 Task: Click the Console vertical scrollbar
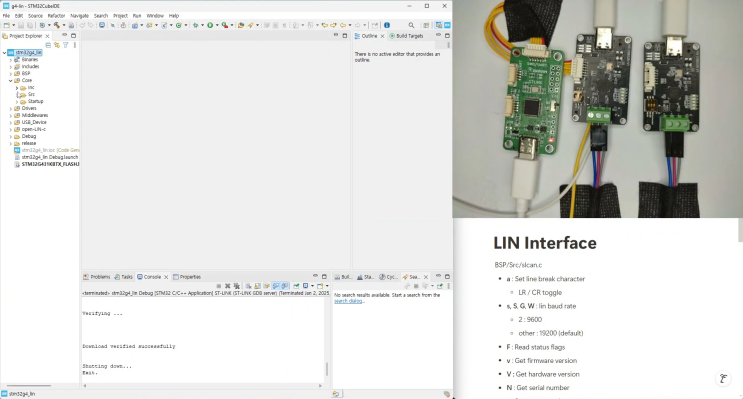coord(326,369)
